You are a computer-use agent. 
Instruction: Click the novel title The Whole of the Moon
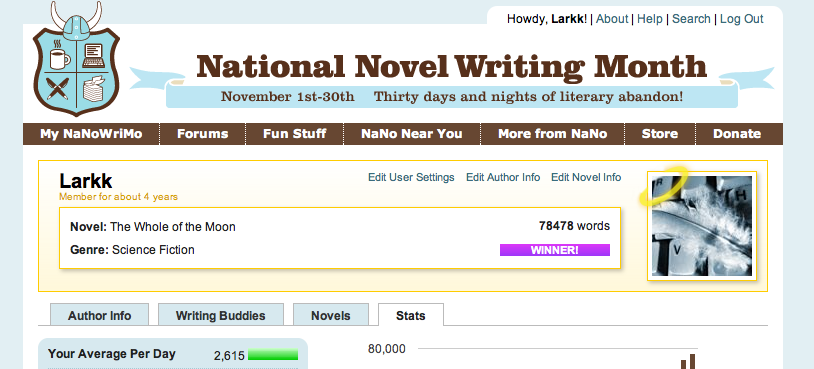[173, 227]
